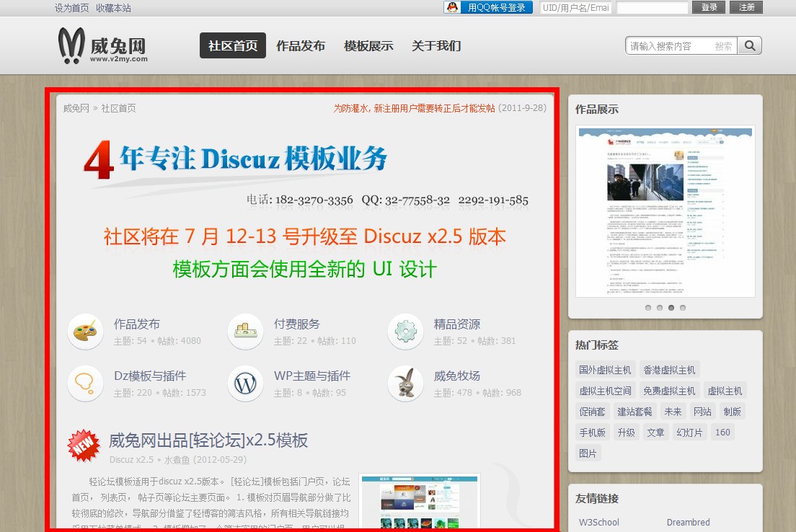The image size is (796, 532).
Task: Click tag 文章
Action: click(x=655, y=432)
